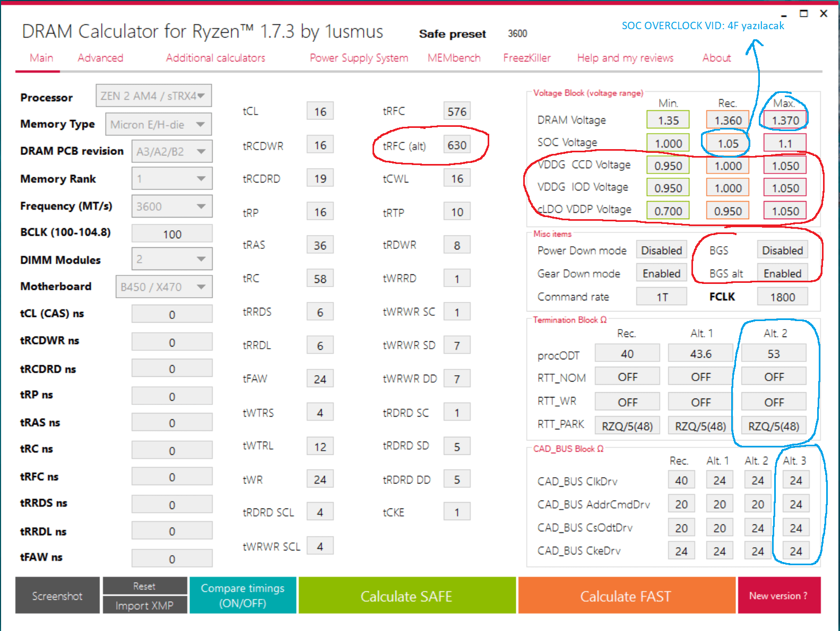Expand the Processor dropdown
The height and width of the screenshot is (631, 840).
pyautogui.click(x=154, y=96)
